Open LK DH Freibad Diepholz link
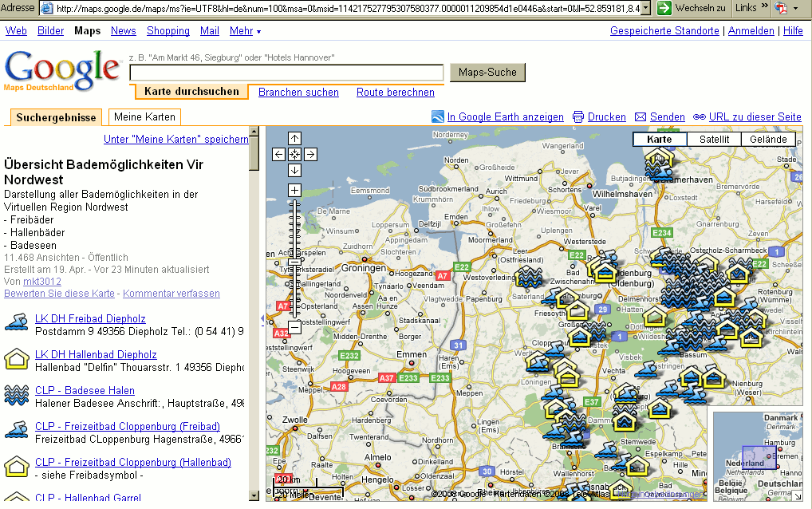Image resolution: width=812 pixels, height=509 pixels. 90,319
